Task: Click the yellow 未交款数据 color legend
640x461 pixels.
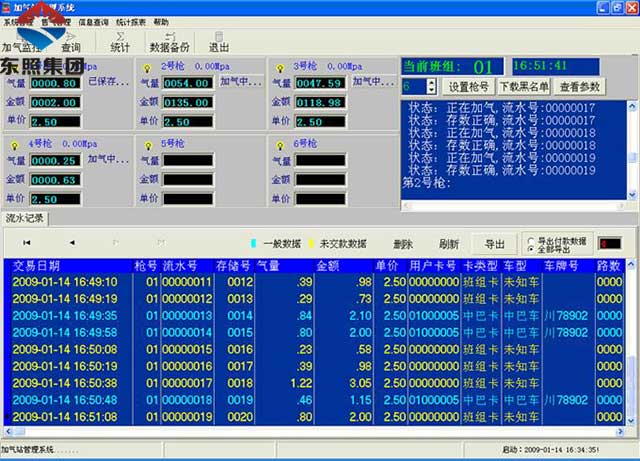Action: click(311, 244)
